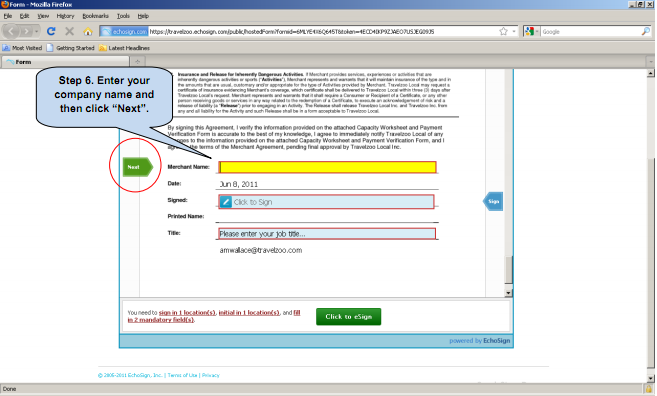Viewport: 657px width, 396px height.
Task: Bookmark page with the star icon
Action: [x=503, y=31]
